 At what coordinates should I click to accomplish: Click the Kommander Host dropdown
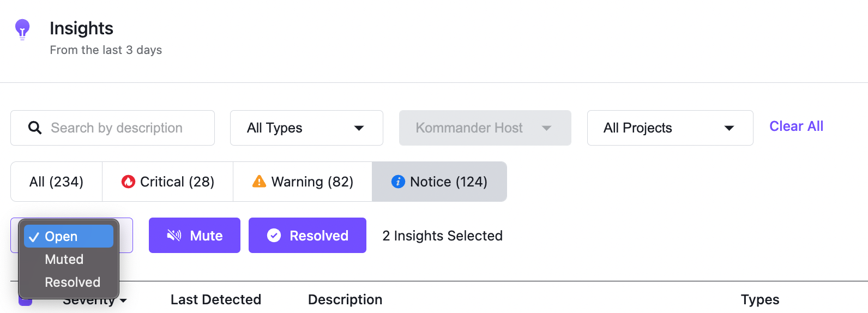coord(485,128)
